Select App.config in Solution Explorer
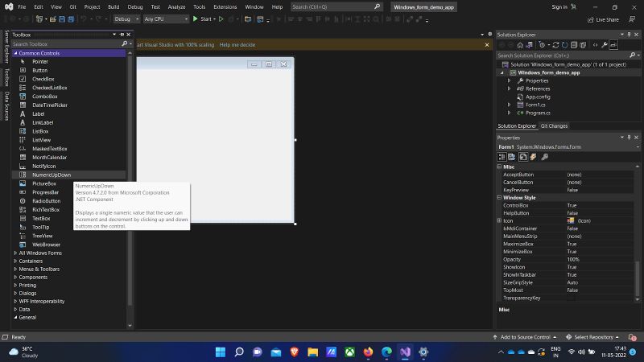Image resolution: width=644 pixels, height=362 pixels. [x=538, y=97]
